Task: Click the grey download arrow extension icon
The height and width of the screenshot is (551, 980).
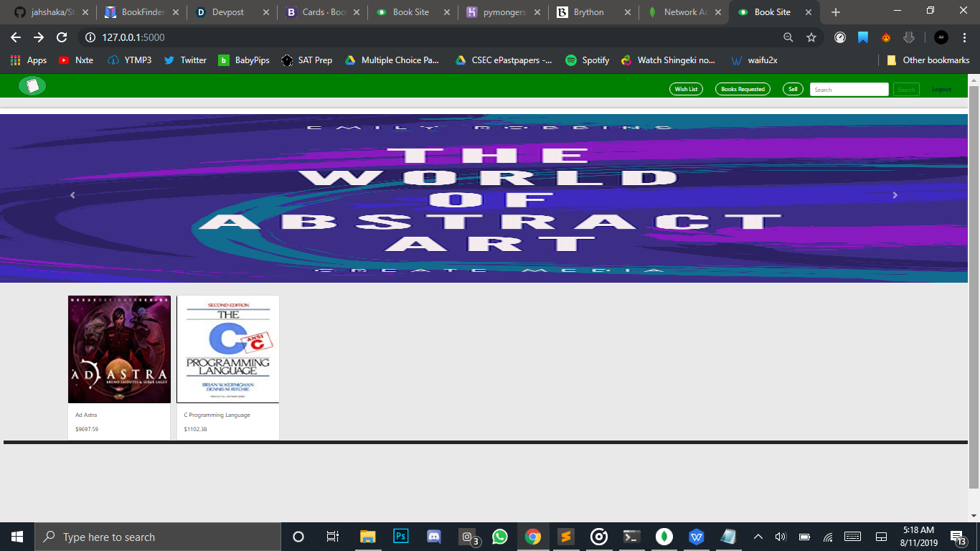Action: click(909, 37)
